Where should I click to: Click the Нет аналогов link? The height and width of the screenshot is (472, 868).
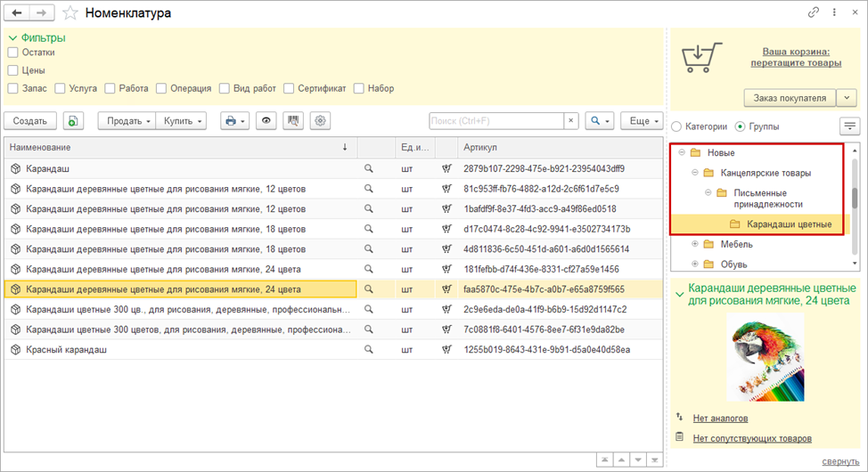721,418
